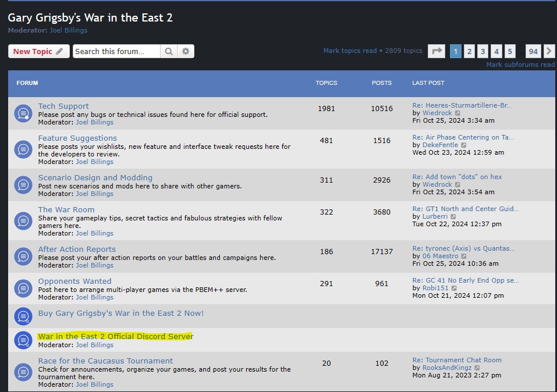Create a New Topic
Image resolution: width=557 pixels, height=392 pixels.
point(38,52)
